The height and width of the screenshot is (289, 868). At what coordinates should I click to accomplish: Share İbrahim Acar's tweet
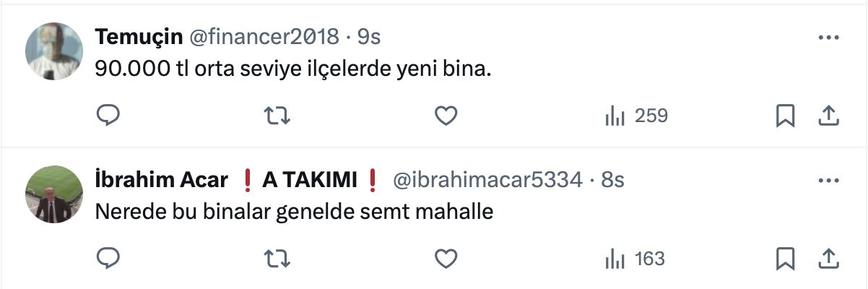[828, 259]
